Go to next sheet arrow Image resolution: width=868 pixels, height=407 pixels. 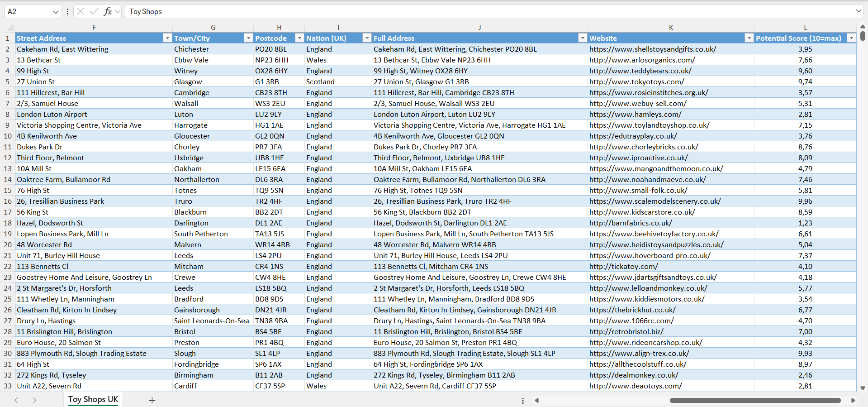point(34,400)
